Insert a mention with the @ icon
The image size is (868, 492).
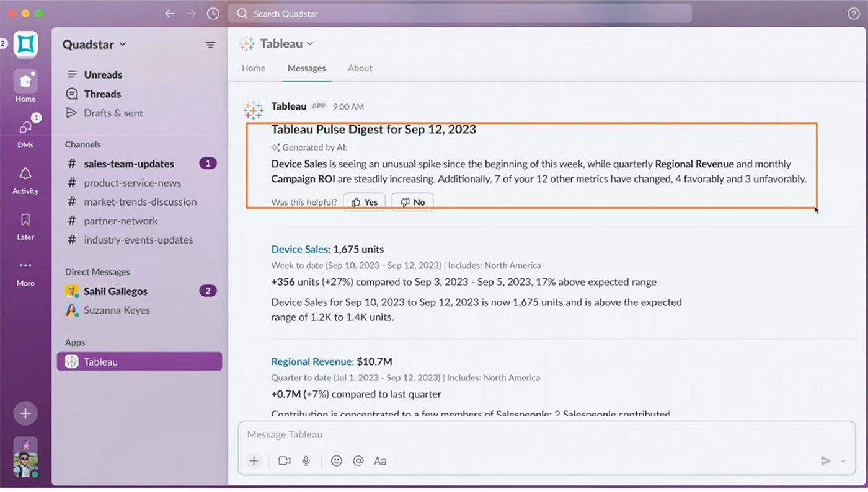coord(358,460)
